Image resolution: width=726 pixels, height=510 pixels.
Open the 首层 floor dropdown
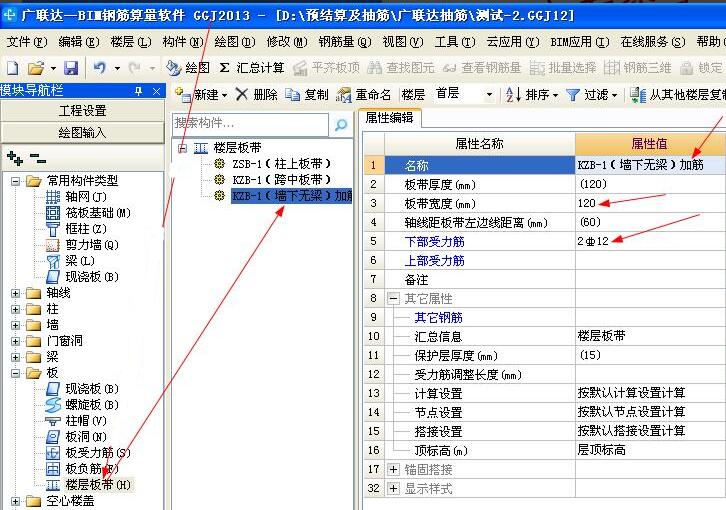pos(489,95)
